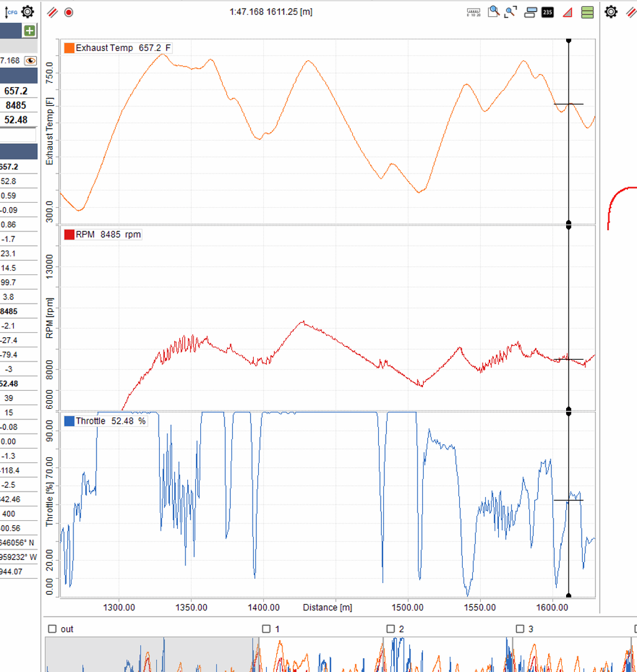Expand the CFG up-down arrow control
This screenshot has width=637, height=672.
10,12
